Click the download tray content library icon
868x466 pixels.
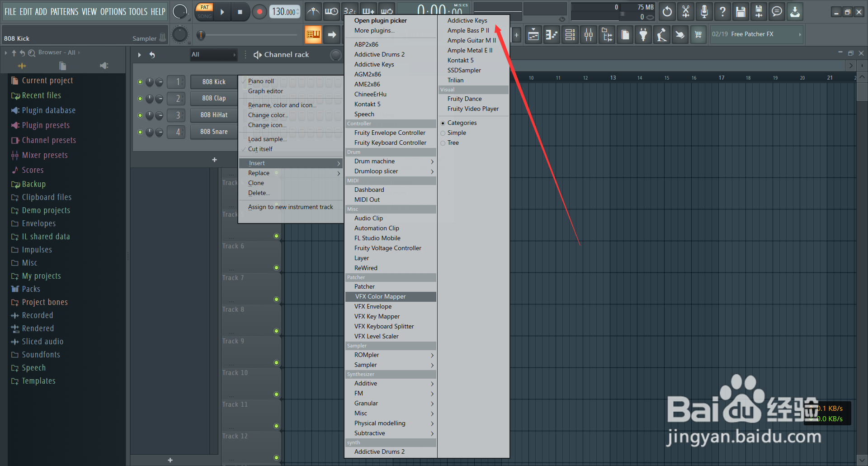click(x=795, y=12)
